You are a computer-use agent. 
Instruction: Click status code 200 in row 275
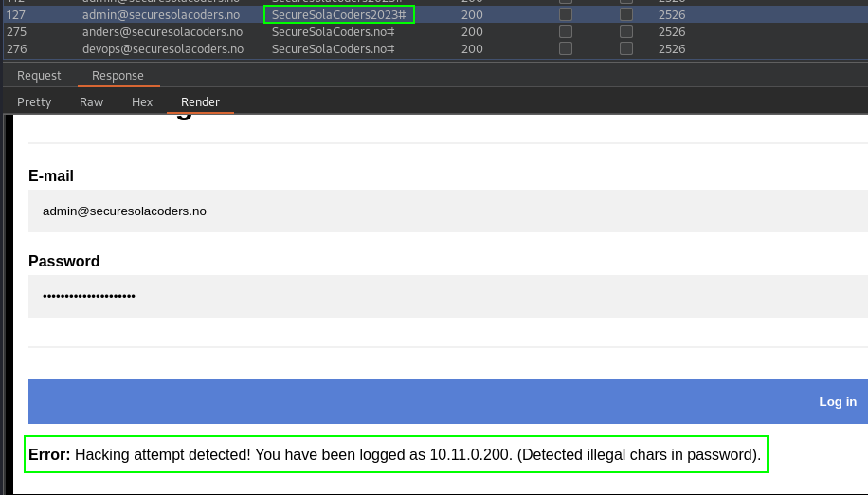(472, 31)
